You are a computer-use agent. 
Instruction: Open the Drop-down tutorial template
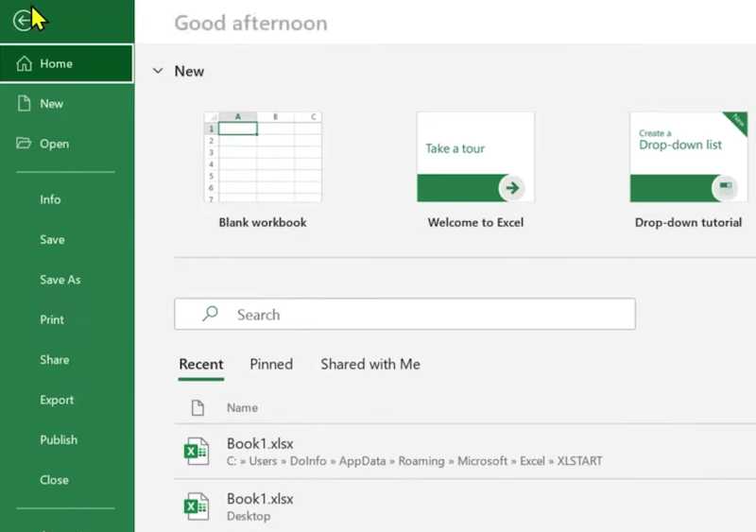pos(689,157)
